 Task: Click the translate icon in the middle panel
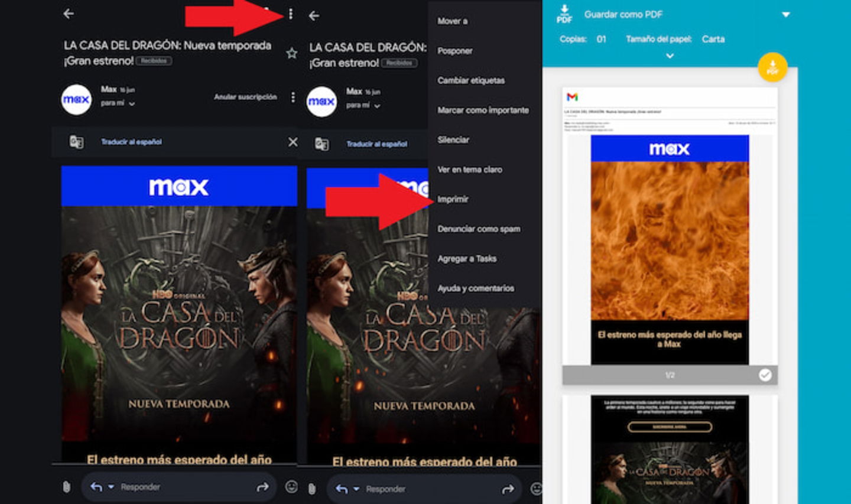coord(321,144)
